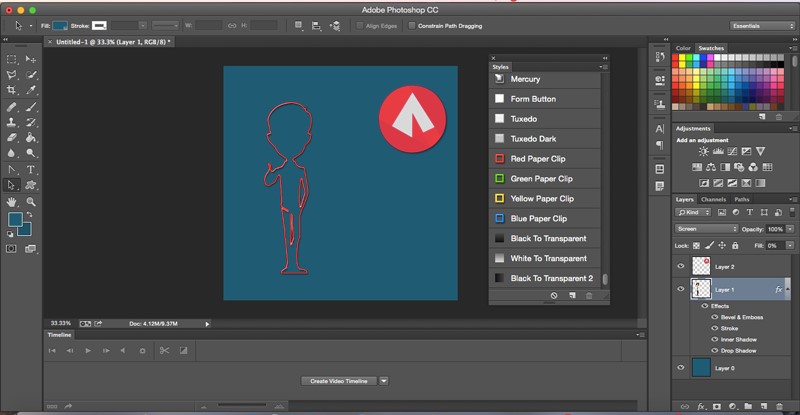Screen dimensions: 800x415
Task: Select the Custom Shape tool
Action: tap(31, 185)
